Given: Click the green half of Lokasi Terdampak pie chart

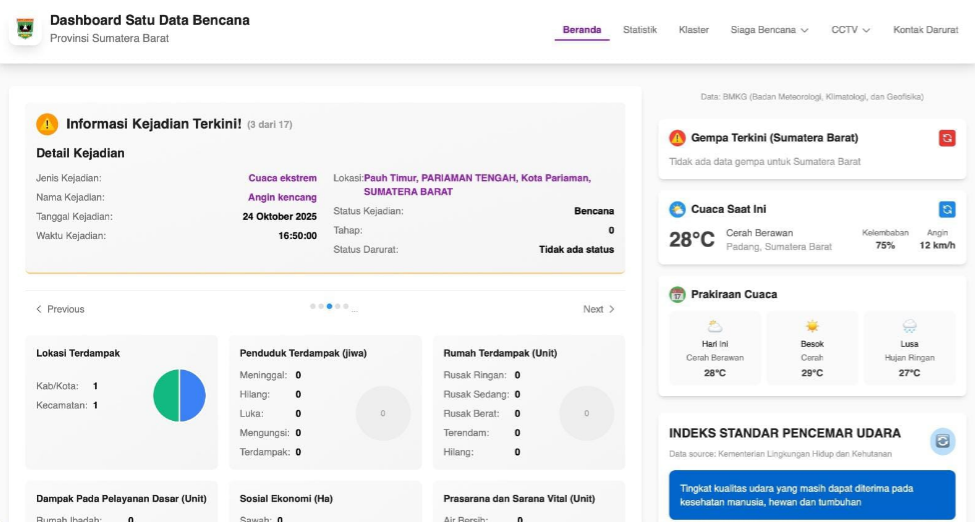Looking at the screenshot, I should pyautogui.click(x=166, y=396).
